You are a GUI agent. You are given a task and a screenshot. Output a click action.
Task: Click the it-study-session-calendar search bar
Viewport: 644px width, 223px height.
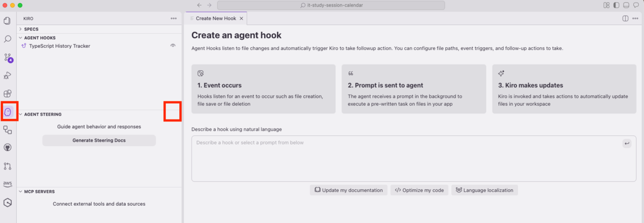coord(331,5)
